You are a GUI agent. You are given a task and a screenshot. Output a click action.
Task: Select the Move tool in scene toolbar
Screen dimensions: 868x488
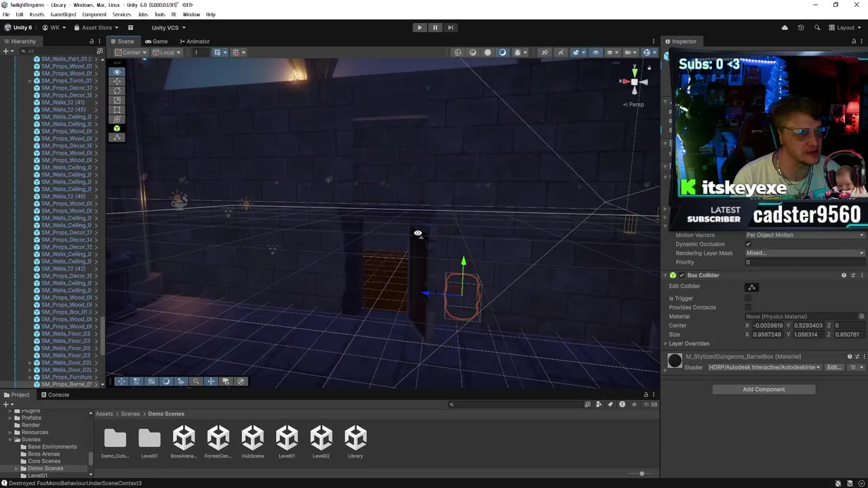point(117,81)
